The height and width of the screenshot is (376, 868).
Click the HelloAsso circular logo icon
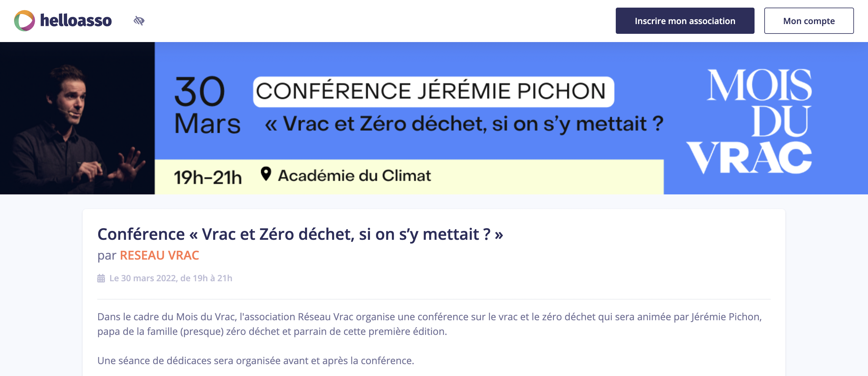pyautogui.click(x=24, y=21)
